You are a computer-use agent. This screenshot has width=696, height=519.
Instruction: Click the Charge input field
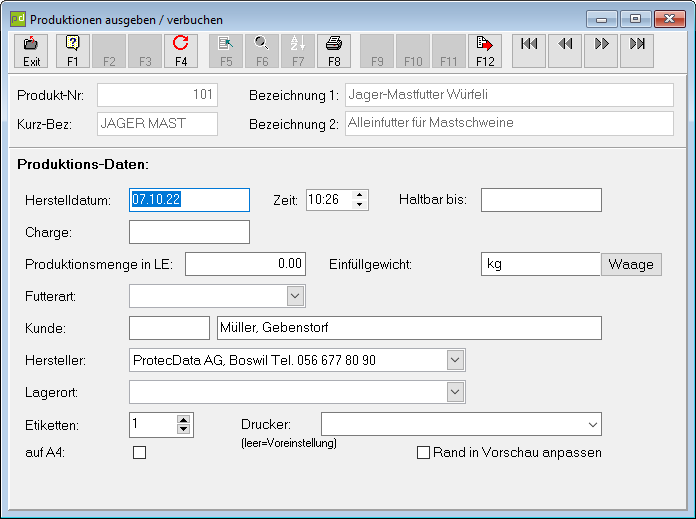190,232
